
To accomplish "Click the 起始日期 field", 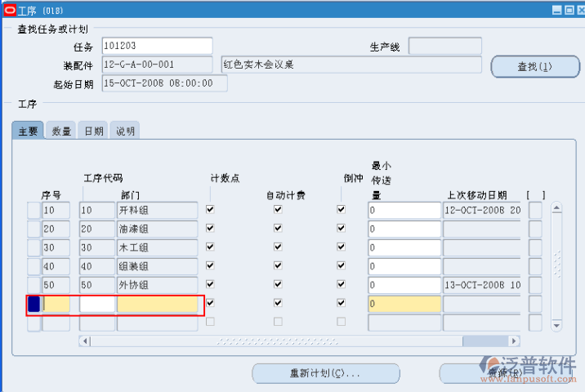I will 164,83.
